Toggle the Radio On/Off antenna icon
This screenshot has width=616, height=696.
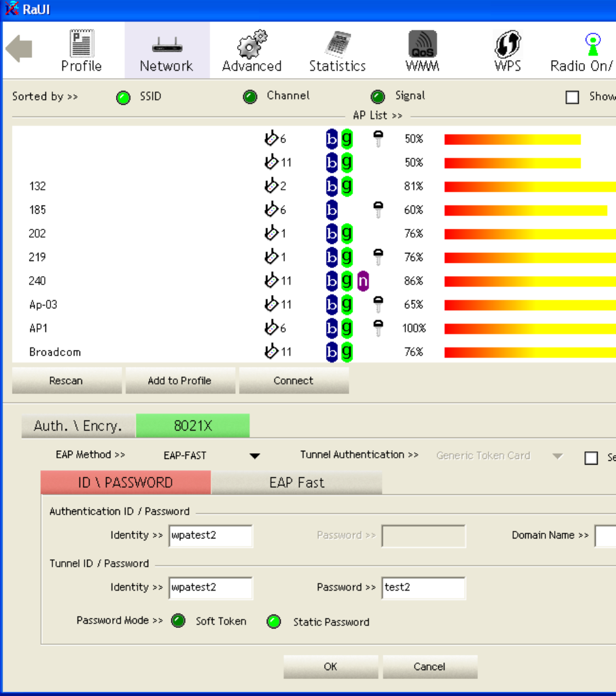(x=593, y=44)
